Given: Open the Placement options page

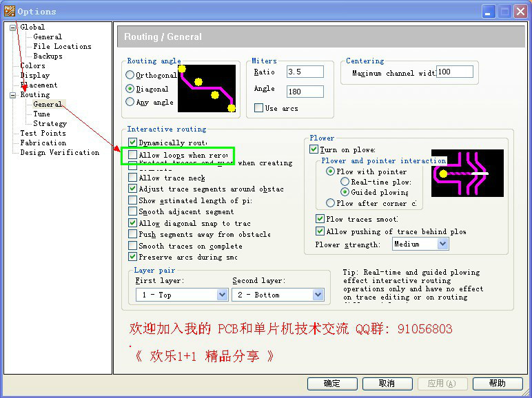Looking at the screenshot, I should (39, 85).
